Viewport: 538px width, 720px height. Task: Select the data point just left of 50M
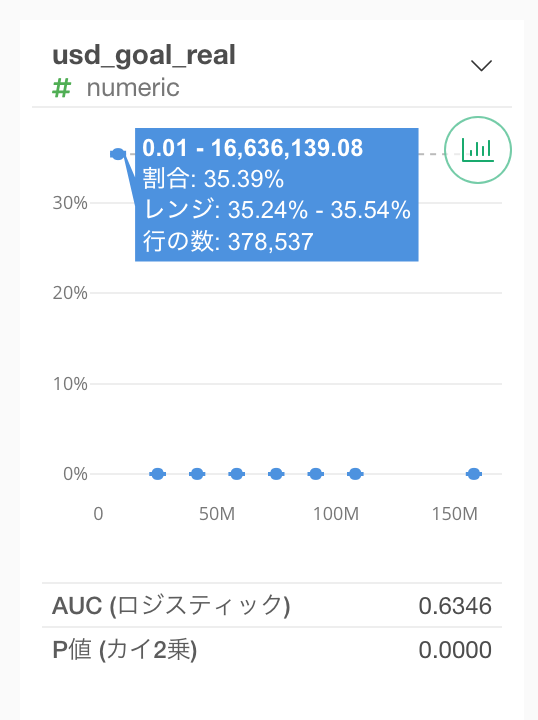click(x=197, y=473)
